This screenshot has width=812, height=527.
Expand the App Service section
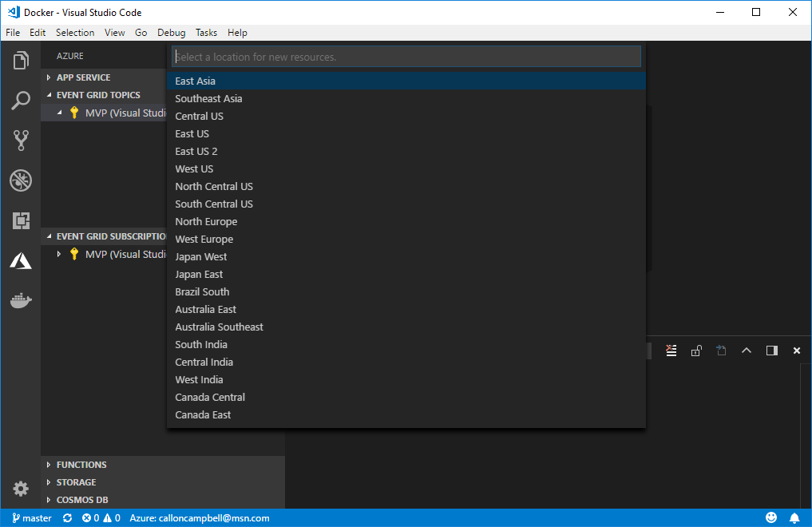[x=83, y=77]
